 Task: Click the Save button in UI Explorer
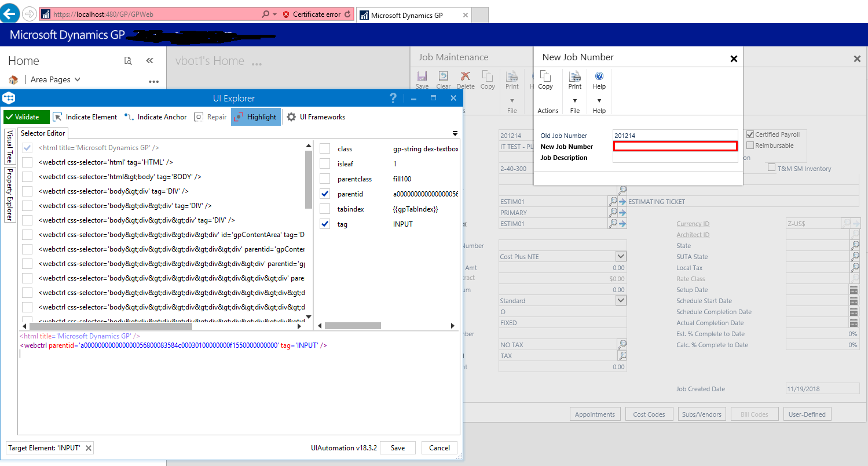click(398, 448)
